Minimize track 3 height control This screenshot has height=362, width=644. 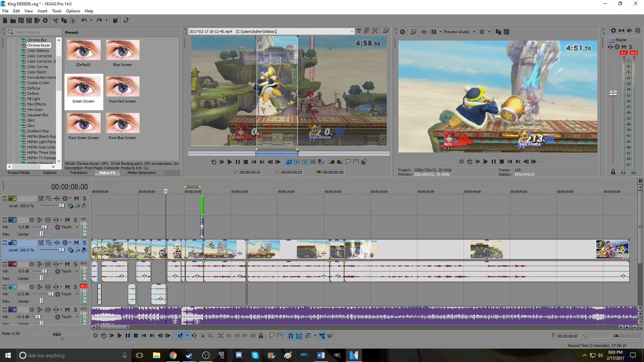click(x=4, y=241)
